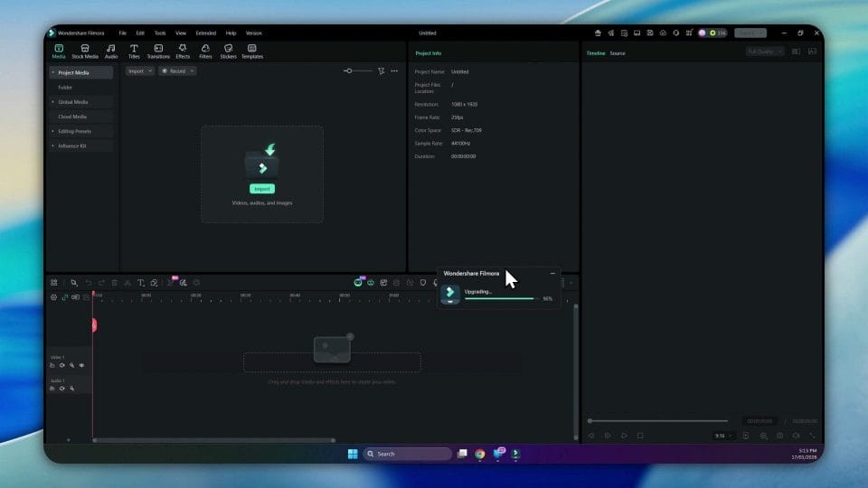Click the snapshot icon in preview controls
The image size is (868, 488).
780,436
